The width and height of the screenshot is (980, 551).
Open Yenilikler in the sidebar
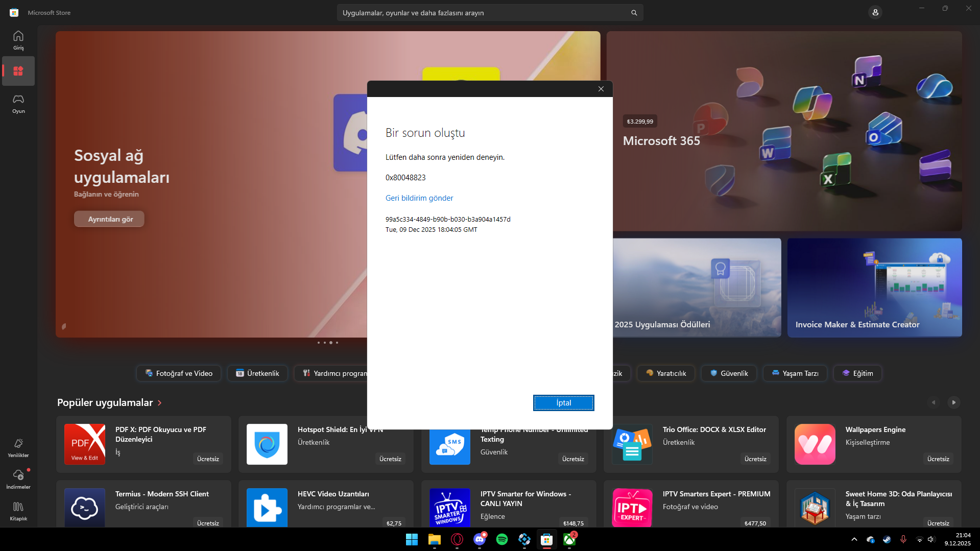coord(18,447)
